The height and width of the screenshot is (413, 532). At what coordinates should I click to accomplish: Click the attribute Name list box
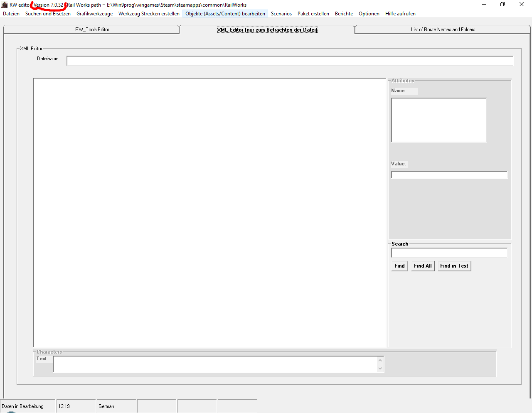point(439,120)
